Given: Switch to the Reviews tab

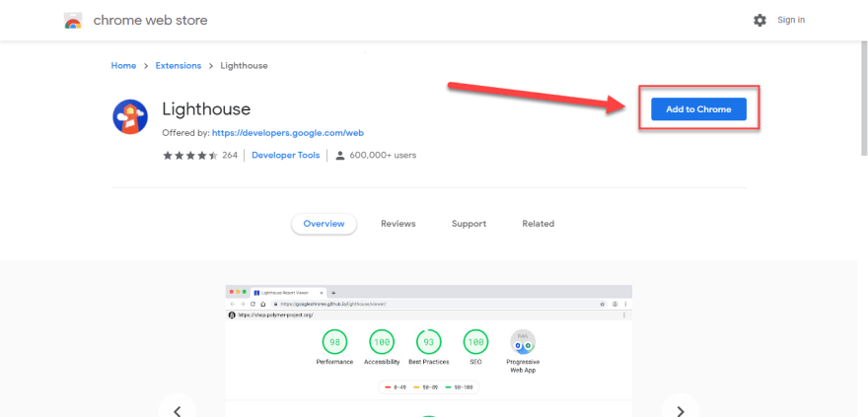Looking at the screenshot, I should click(x=398, y=224).
